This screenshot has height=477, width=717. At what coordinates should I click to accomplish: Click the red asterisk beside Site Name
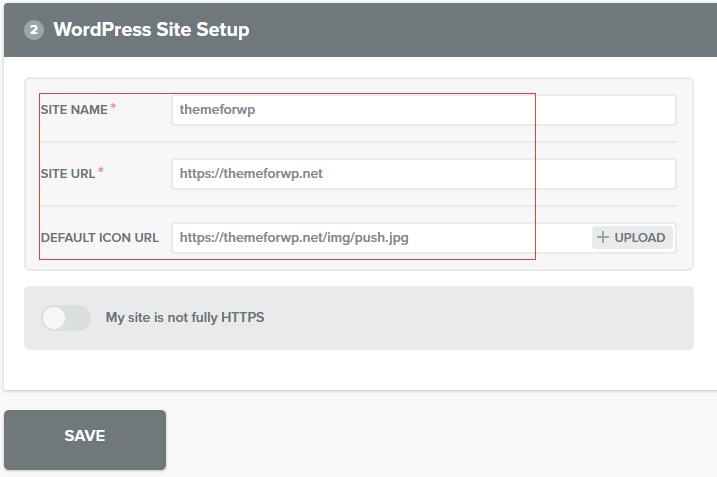pos(113,107)
